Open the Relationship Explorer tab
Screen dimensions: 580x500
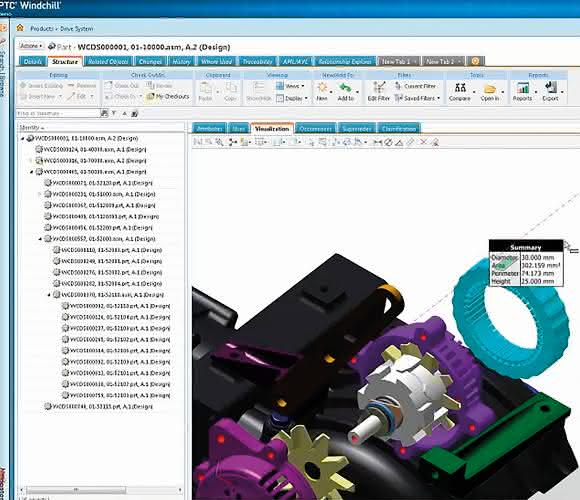pos(345,61)
